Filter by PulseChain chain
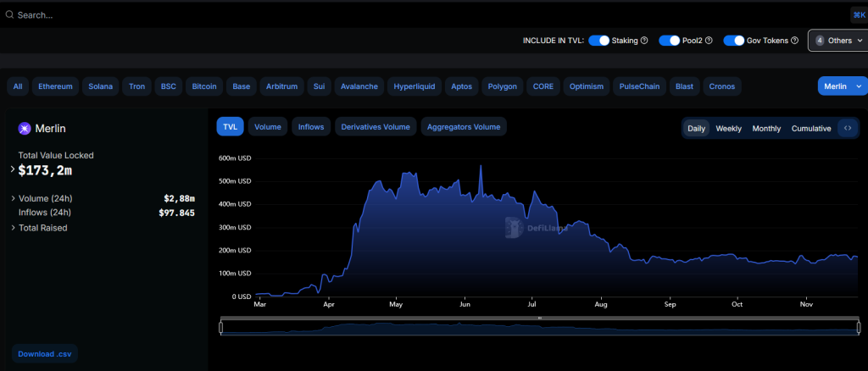Viewport: 868px width, 371px height. [x=639, y=86]
